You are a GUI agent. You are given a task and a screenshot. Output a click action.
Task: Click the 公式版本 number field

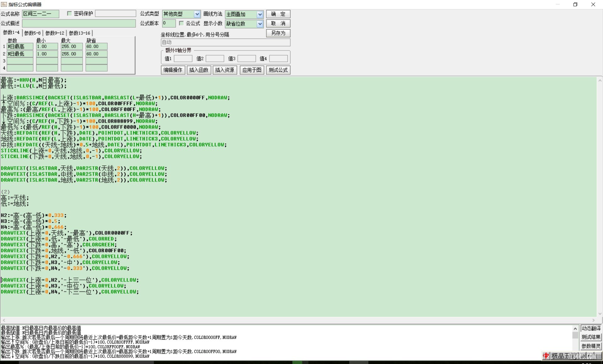pyautogui.click(x=169, y=23)
